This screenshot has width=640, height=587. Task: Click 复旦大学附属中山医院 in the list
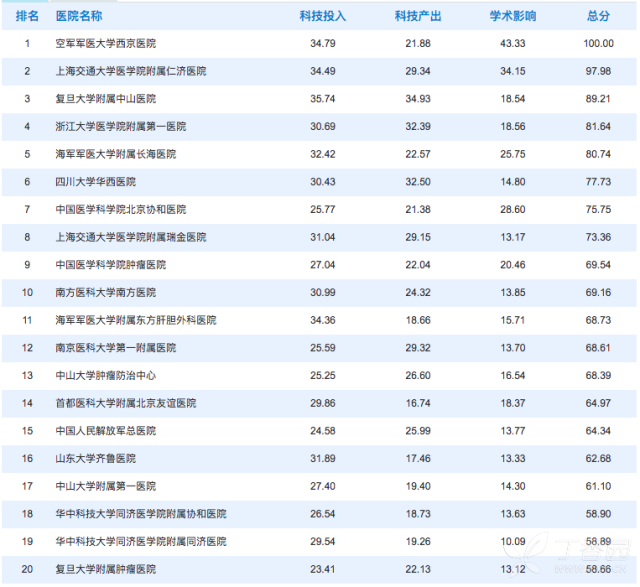tap(106, 99)
